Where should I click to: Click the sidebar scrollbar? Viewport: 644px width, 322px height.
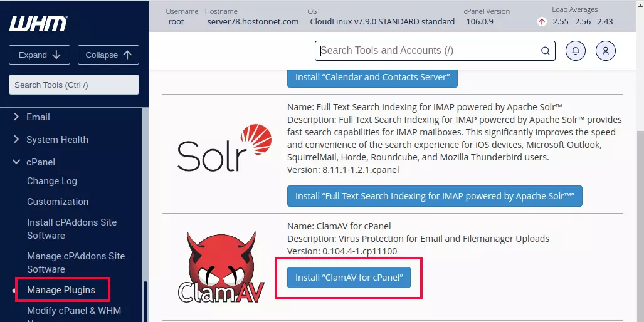pos(145,301)
